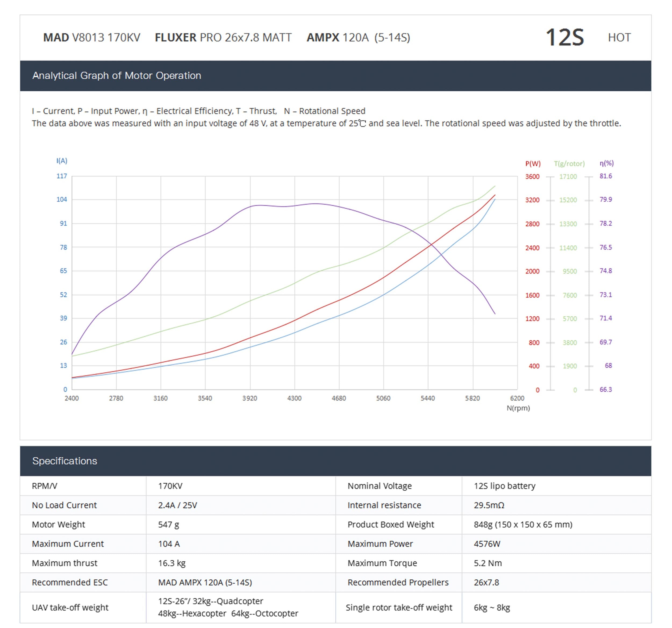Image resolution: width=672 pixels, height=628 pixels.
Task: Click the 4576W Maximum Power value
Action: 487,544
